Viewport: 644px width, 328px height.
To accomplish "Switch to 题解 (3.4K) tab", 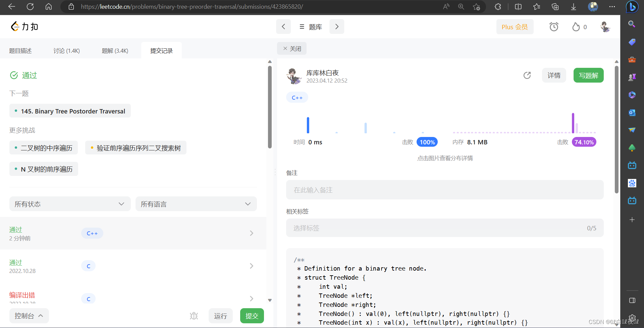I will coord(115,51).
